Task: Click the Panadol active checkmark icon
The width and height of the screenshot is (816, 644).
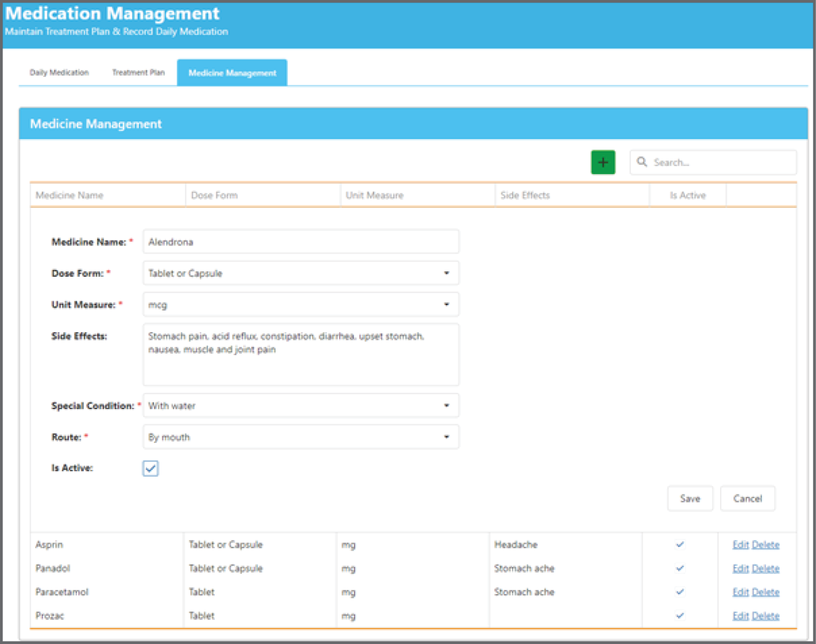Action: [679, 568]
